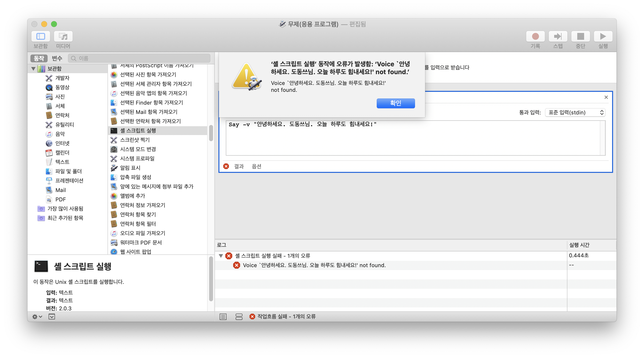Toggle description panel visibility button
644x358 pixels.
(x=52, y=317)
